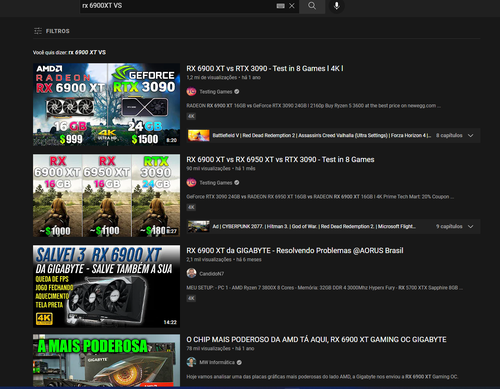Open MW Informática channel avatar
Viewport: 500px width, 389px height.
click(x=191, y=362)
